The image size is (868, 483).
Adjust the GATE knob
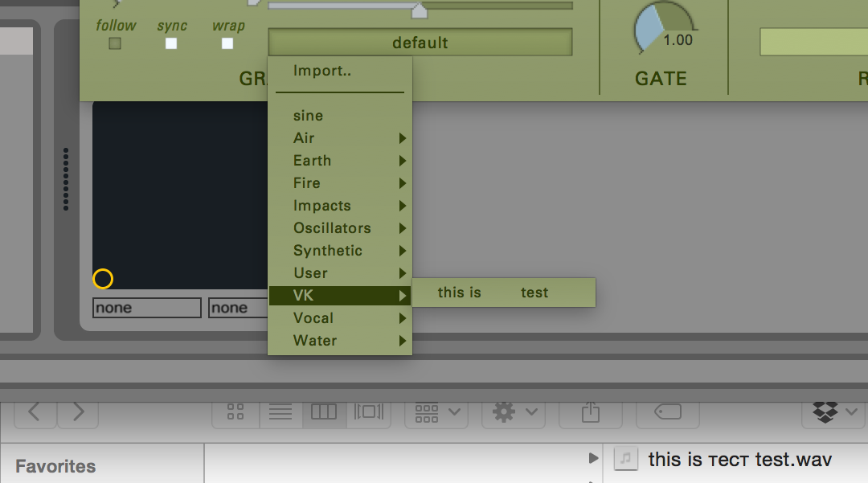click(x=664, y=29)
